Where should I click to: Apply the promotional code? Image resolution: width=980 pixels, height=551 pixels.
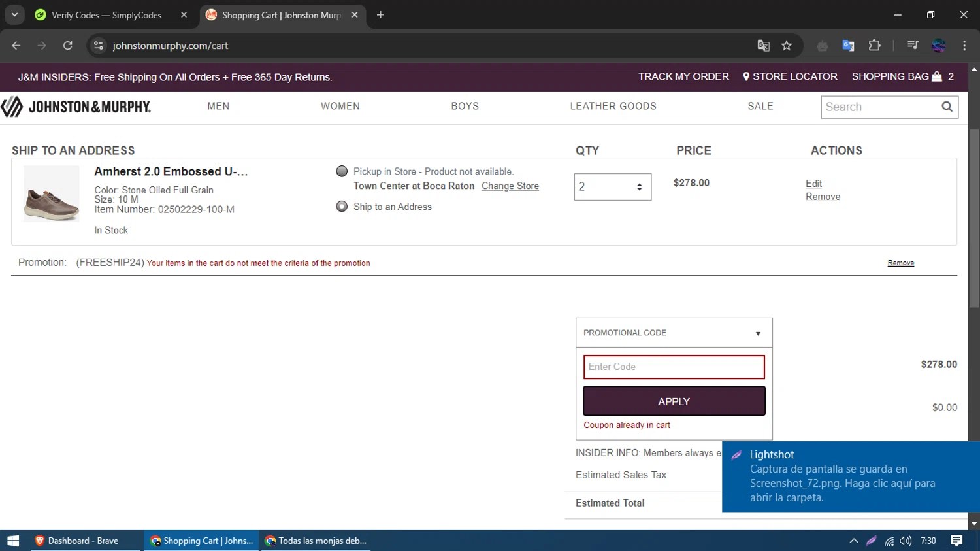[x=674, y=401]
